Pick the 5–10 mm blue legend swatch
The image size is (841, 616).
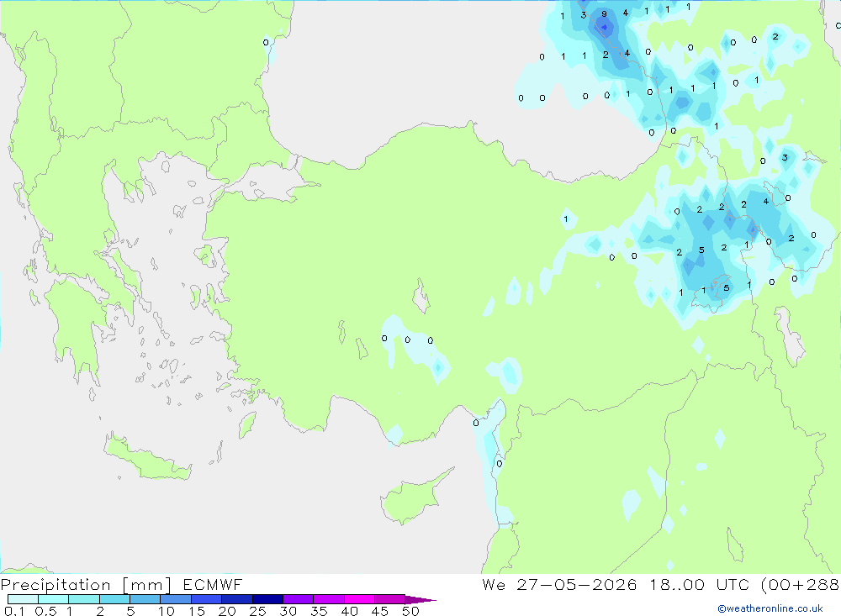click(x=145, y=599)
